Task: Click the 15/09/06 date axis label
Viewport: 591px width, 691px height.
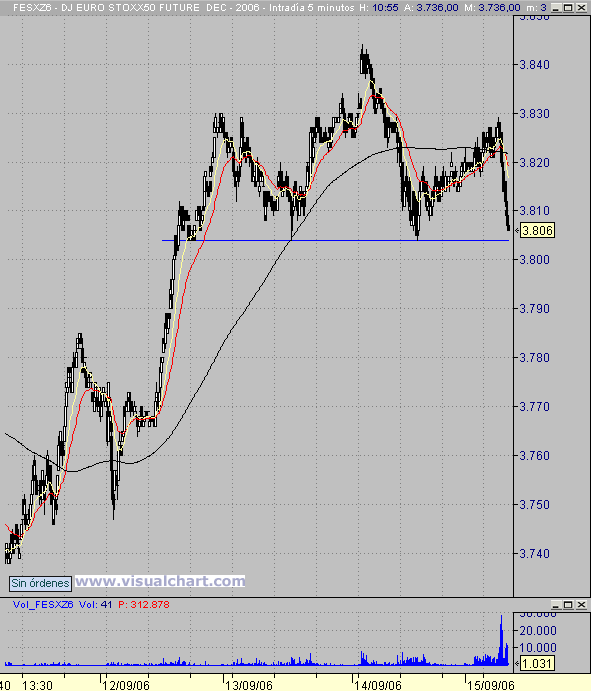Action: click(x=491, y=685)
